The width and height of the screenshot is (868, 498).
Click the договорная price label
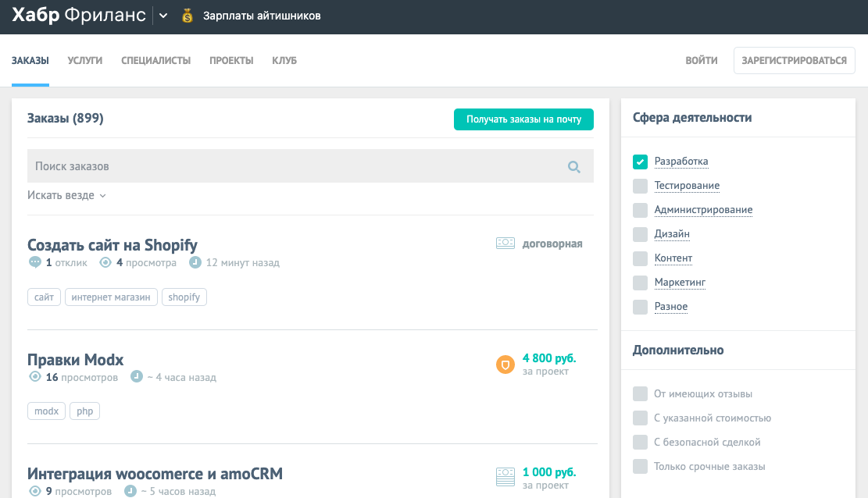pos(552,244)
